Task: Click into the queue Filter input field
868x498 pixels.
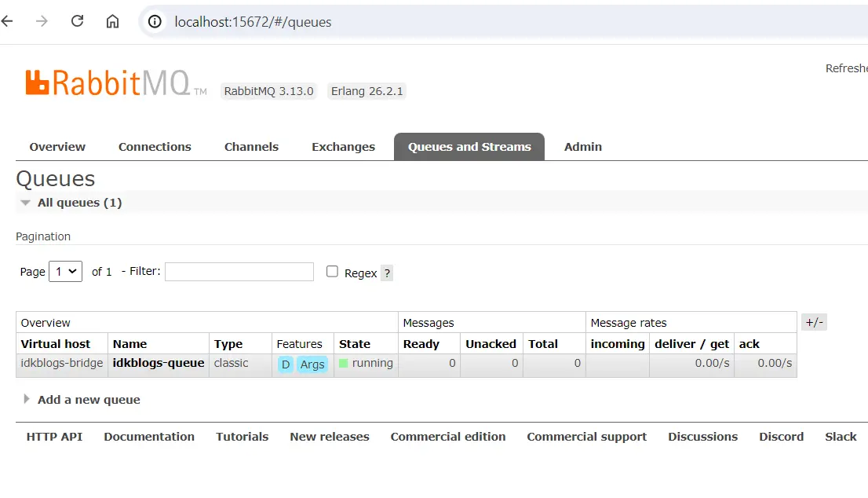Action: point(239,272)
